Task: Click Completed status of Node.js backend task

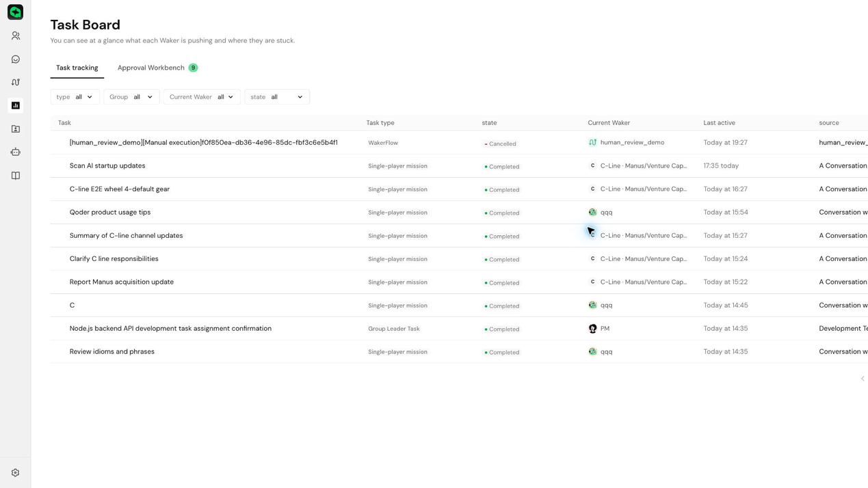Action: tap(501, 329)
